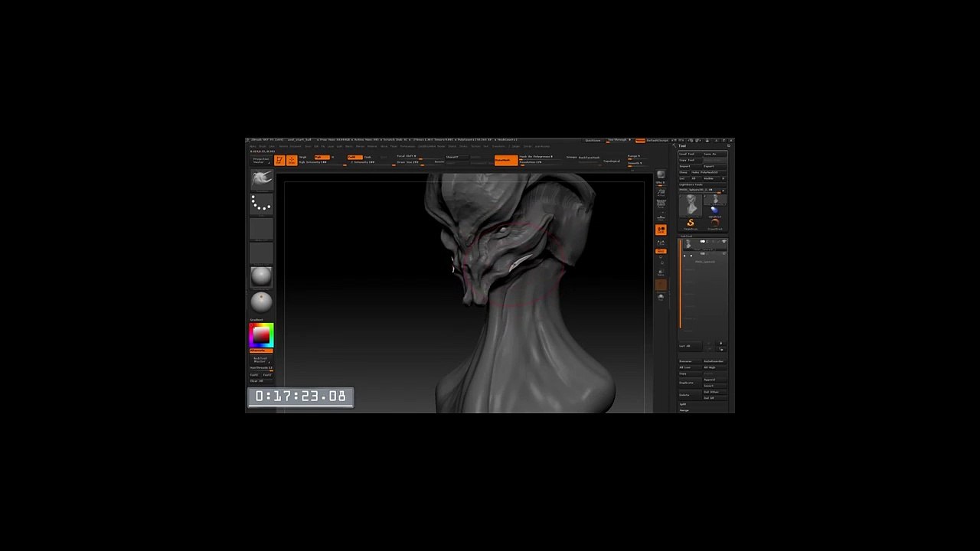This screenshot has height=551, width=980.
Task: Select the large bust tool thumbnail
Action: pos(691,206)
